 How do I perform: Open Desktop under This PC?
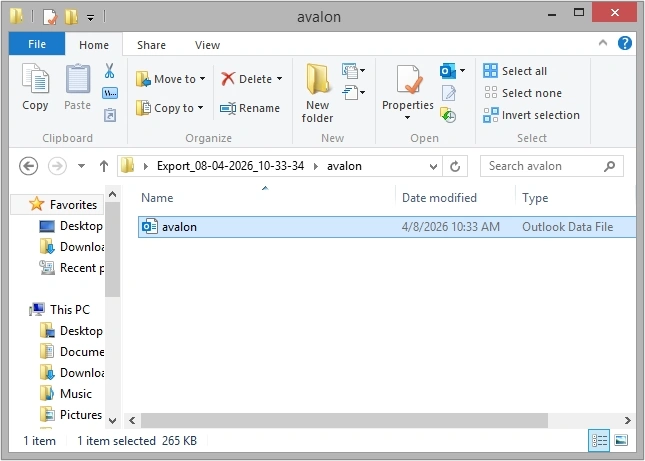pos(71,331)
